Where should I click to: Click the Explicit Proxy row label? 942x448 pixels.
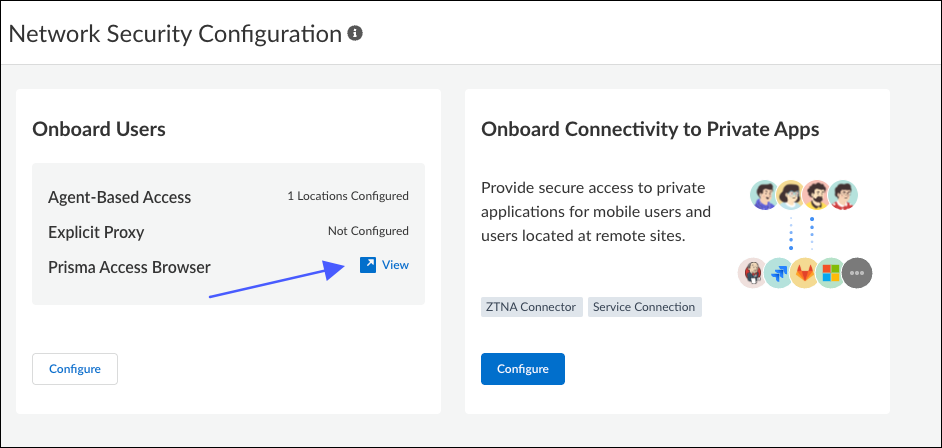(x=96, y=232)
